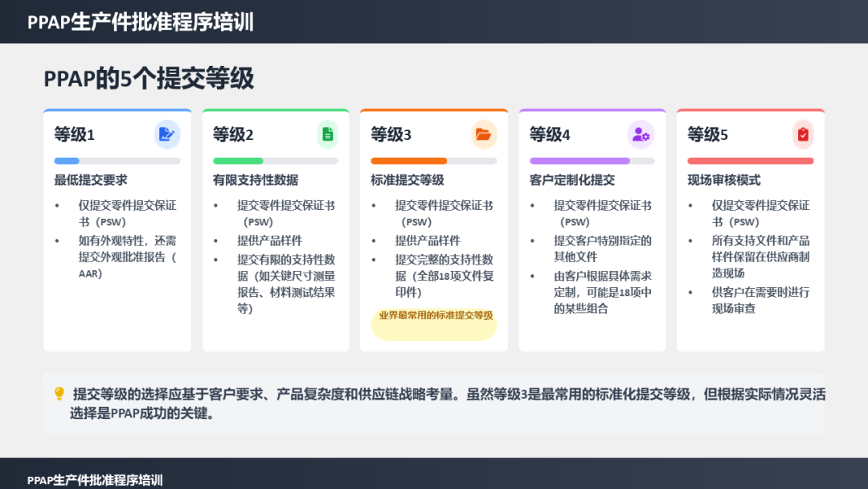Click the yellow 业界最常用的标准提交等级 badge
This screenshot has height=489, width=868.
pos(435,316)
